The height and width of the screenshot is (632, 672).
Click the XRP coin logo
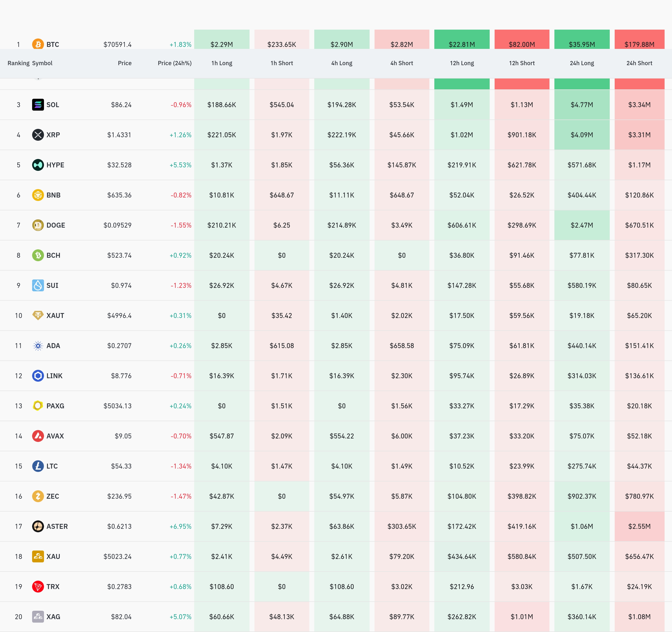38,135
